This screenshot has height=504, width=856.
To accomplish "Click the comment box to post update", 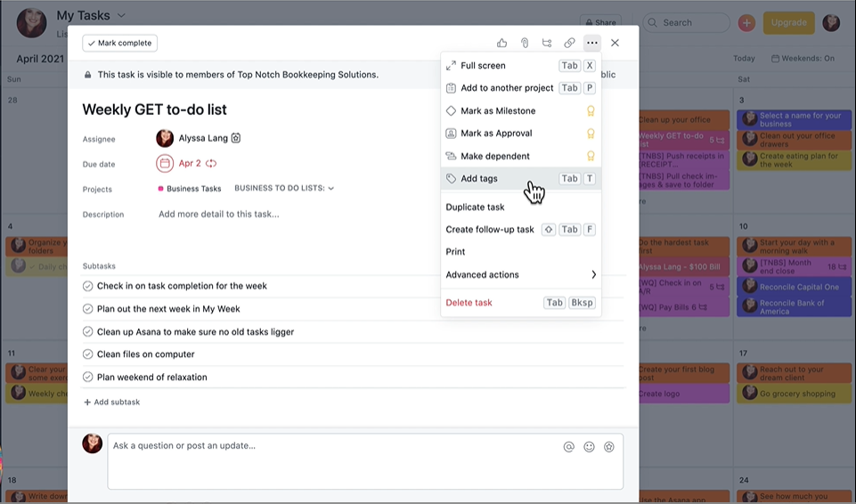I will 365,461.
